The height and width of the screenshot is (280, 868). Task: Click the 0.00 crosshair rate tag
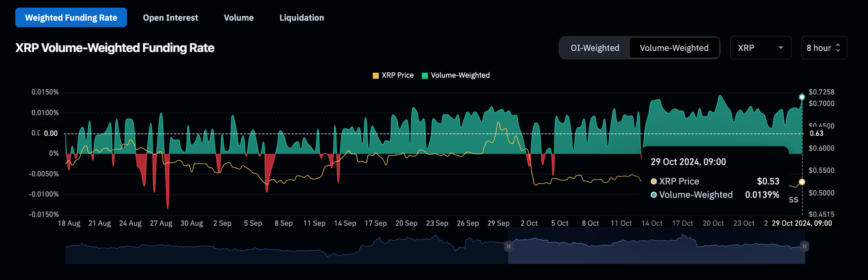51,133
